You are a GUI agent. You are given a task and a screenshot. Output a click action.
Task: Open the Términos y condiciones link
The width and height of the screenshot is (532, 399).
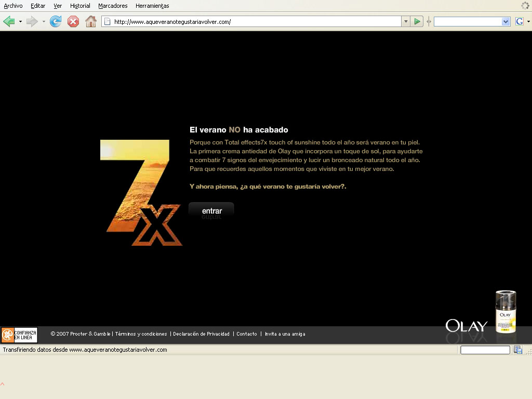click(x=141, y=334)
